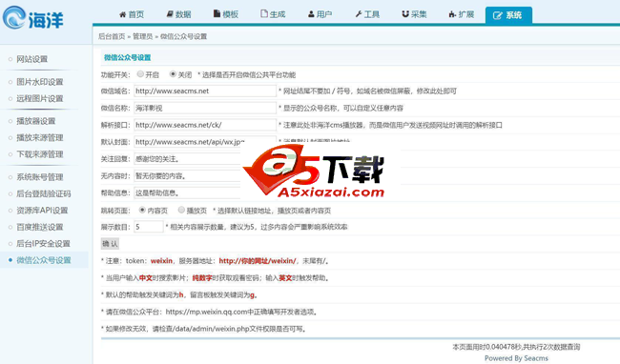Click the wrench icon beside 工具
Viewport: 620px width, 364px height.
coord(359,14)
